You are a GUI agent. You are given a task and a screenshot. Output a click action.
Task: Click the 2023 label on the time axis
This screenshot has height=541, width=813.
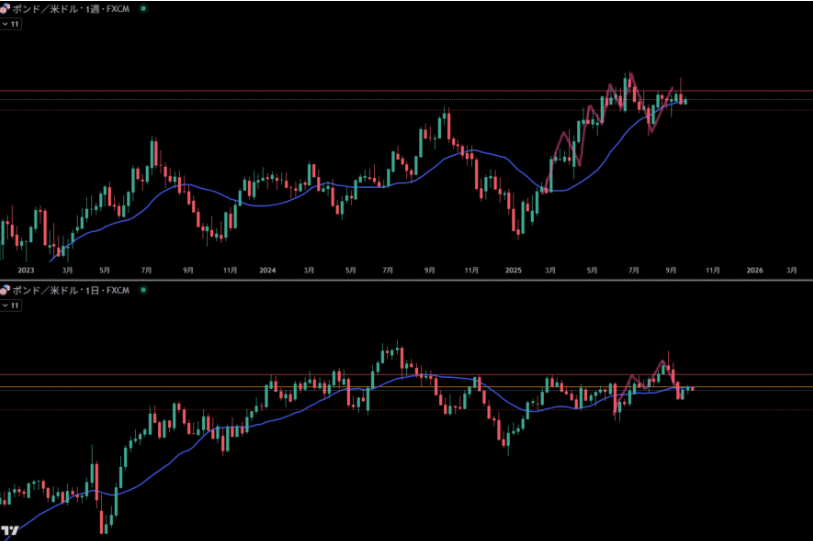(25, 270)
